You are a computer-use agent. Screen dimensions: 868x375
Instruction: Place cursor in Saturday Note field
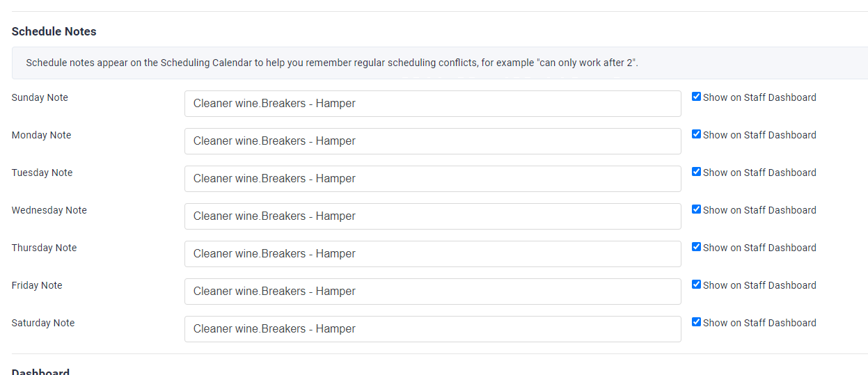pos(432,329)
